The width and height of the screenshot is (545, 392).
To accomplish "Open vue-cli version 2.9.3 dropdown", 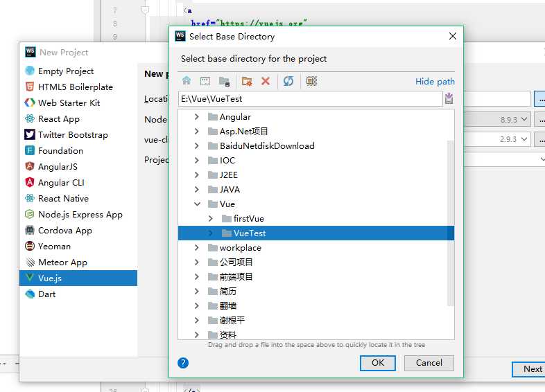I will [x=524, y=139].
